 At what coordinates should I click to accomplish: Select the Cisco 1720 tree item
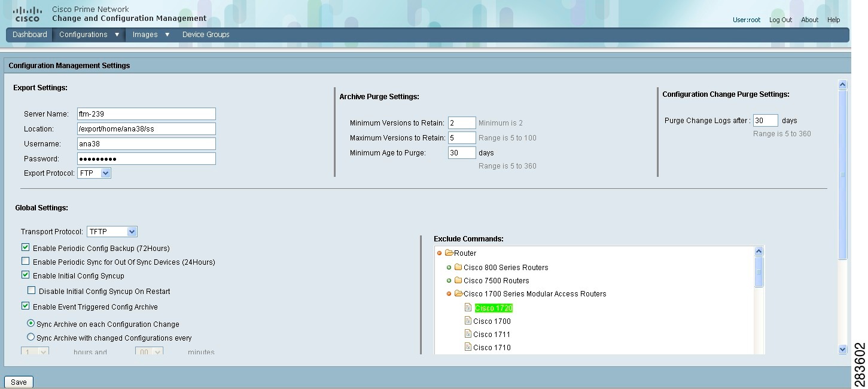click(x=494, y=308)
